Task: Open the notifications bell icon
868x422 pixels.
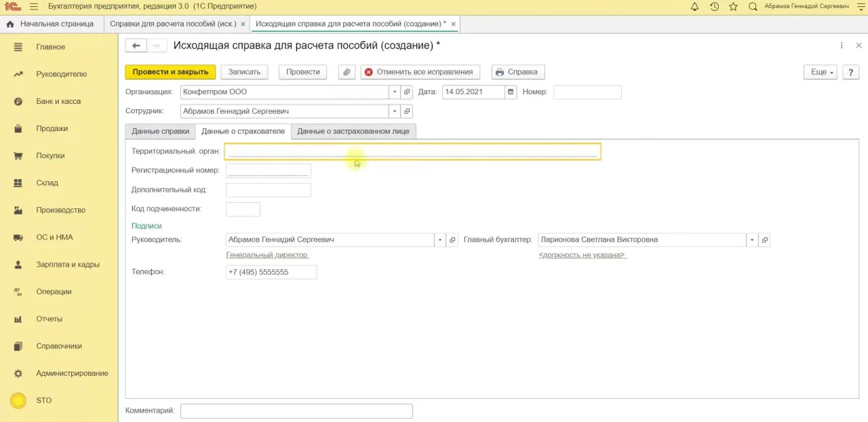Action: coord(694,7)
